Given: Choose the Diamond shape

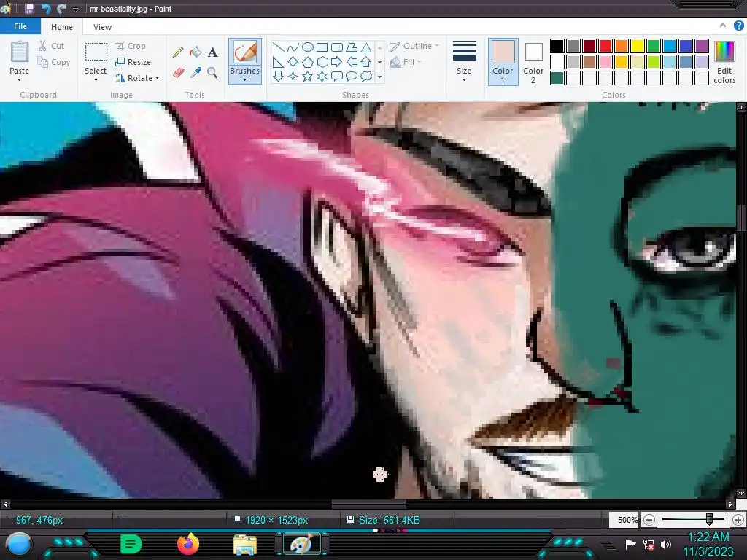Looking at the screenshot, I should tap(293, 61).
